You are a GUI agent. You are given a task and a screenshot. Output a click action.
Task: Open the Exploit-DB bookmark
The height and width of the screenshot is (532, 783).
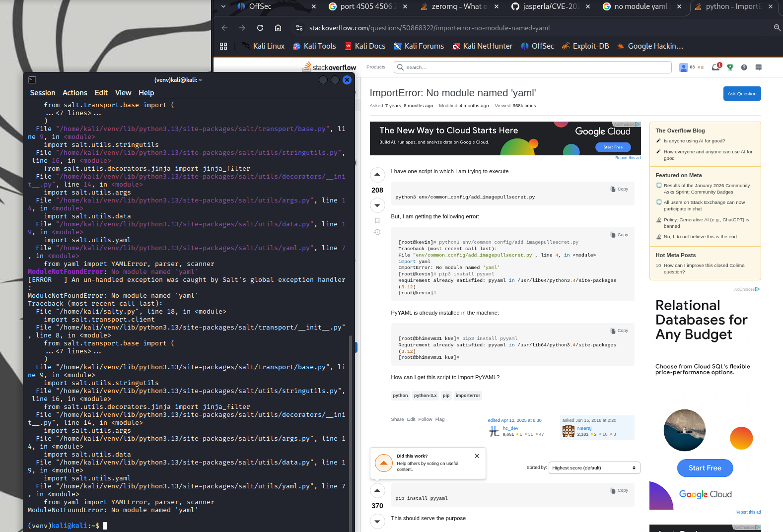585,46
